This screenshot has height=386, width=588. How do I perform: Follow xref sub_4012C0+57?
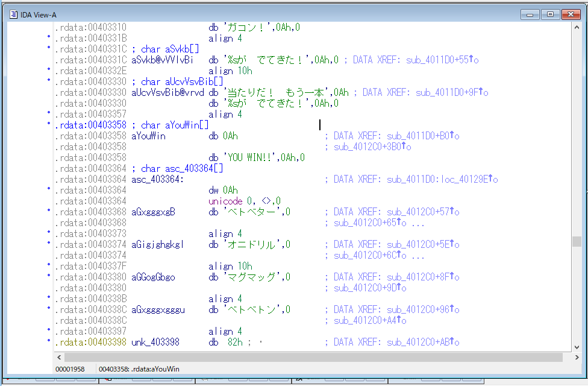point(423,212)
